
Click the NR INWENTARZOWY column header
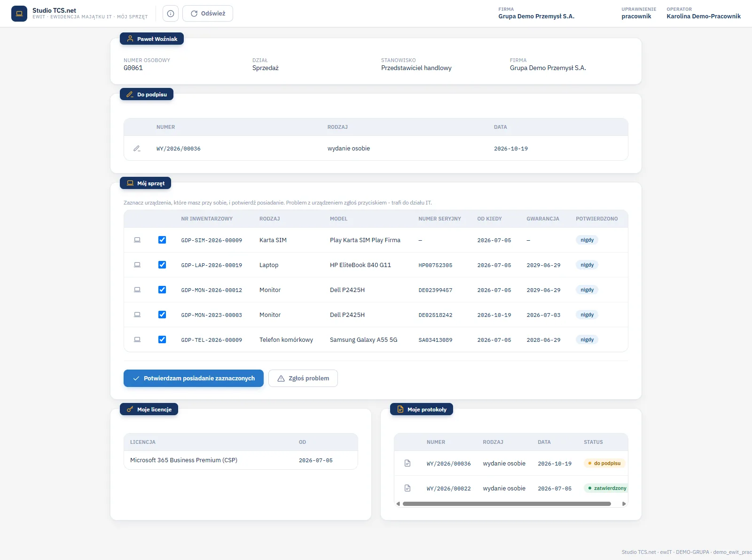207,219
